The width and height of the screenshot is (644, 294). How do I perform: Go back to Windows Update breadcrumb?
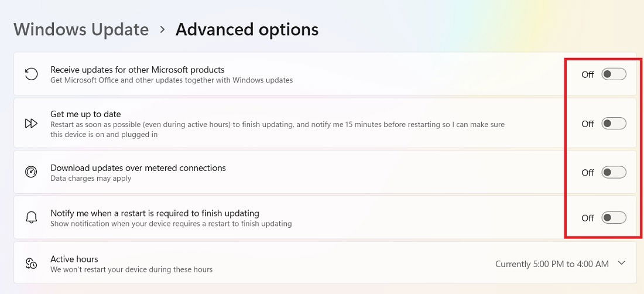81,29
